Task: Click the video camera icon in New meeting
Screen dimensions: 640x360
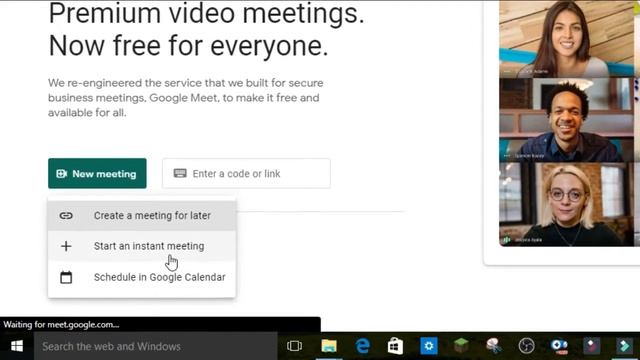Action: tap(62, 174)
